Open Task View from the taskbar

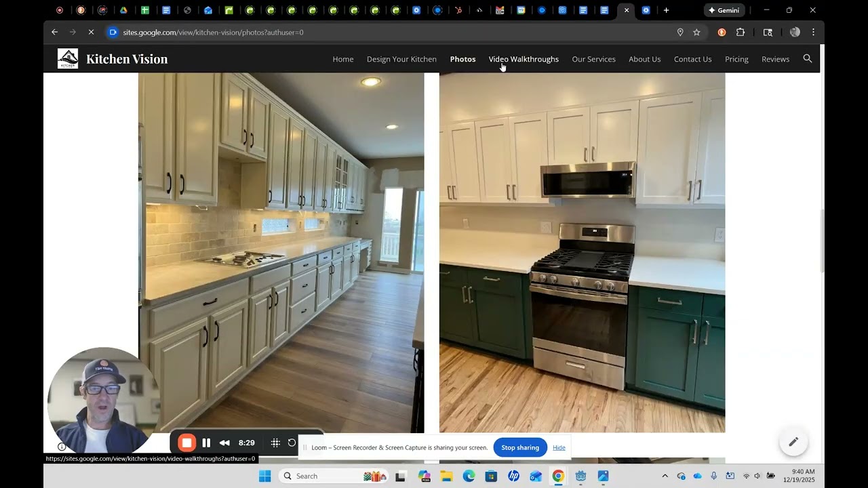400,476
